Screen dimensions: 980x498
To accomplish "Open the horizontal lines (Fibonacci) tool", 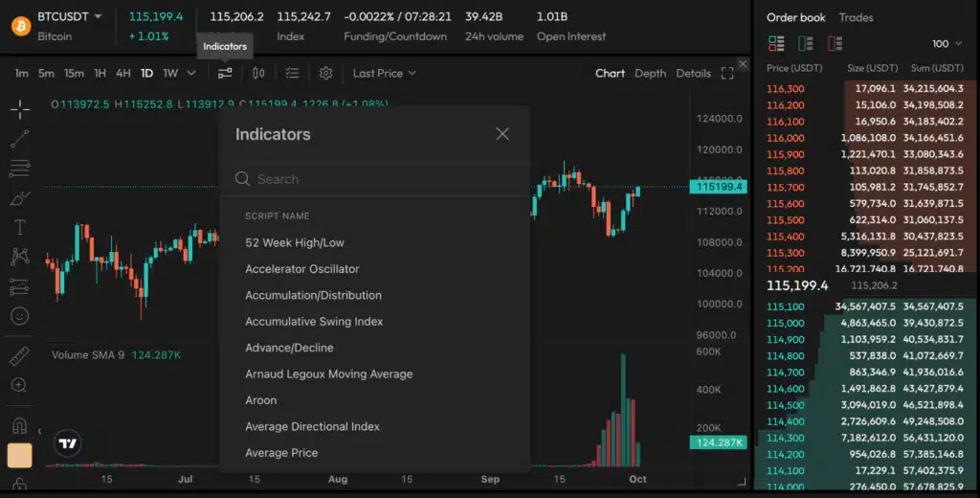I will 19,168.
